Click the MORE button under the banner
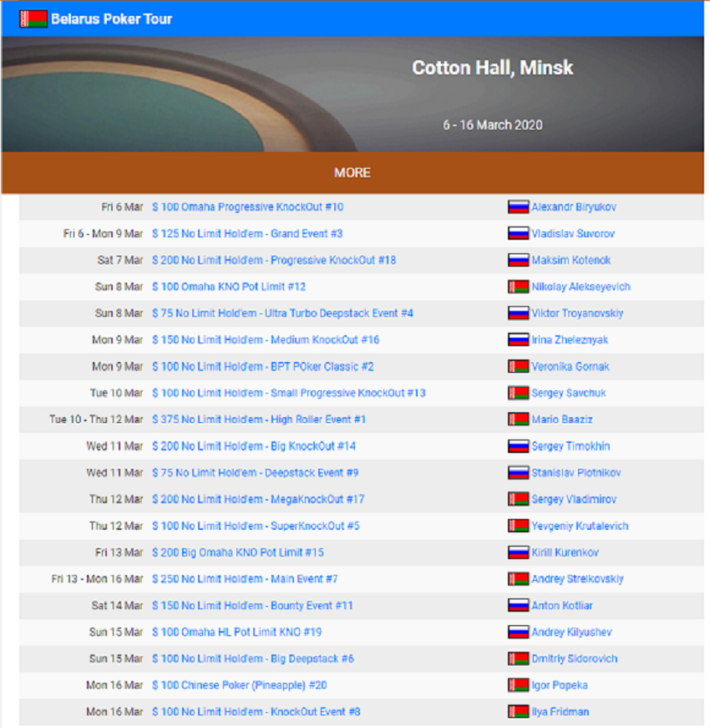Image resolution: width=710 pixels, height=728 pixels. 352,173
